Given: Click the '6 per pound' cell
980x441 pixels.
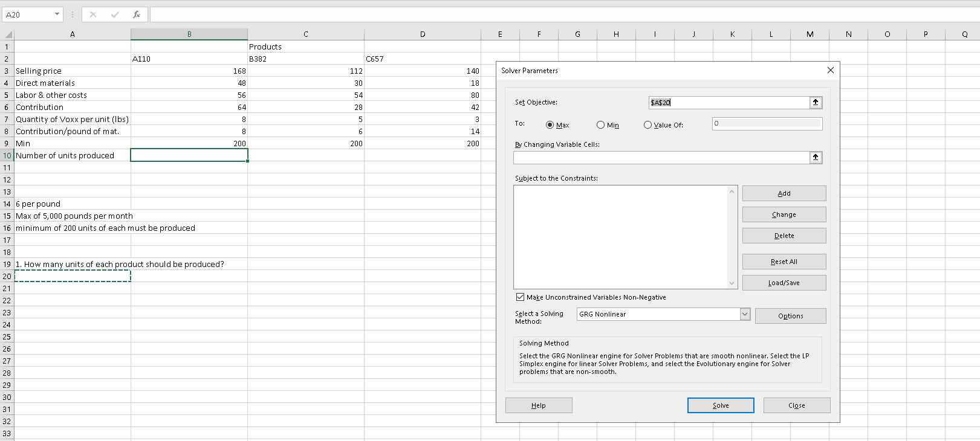Looking at the screenshot, I should click(73, 204).
